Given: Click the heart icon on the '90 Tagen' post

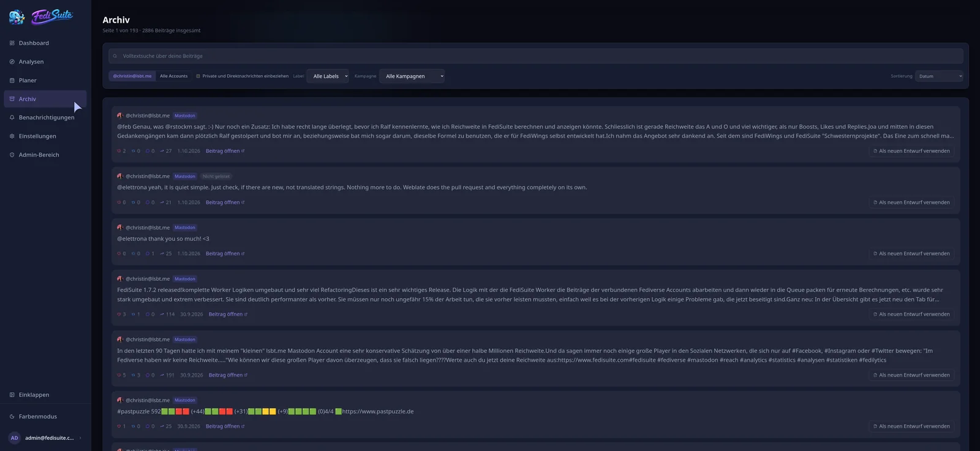Looking at the screenshot, I should click(119, 375).
